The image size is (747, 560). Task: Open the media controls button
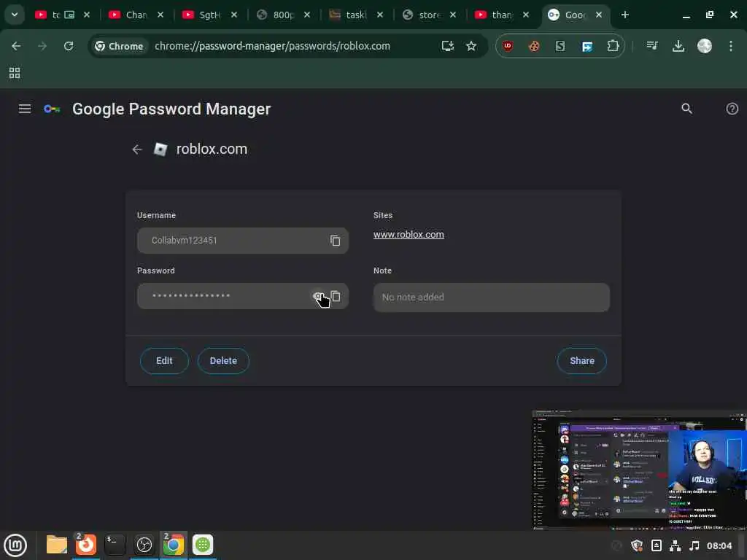click(x=651, y=46)
